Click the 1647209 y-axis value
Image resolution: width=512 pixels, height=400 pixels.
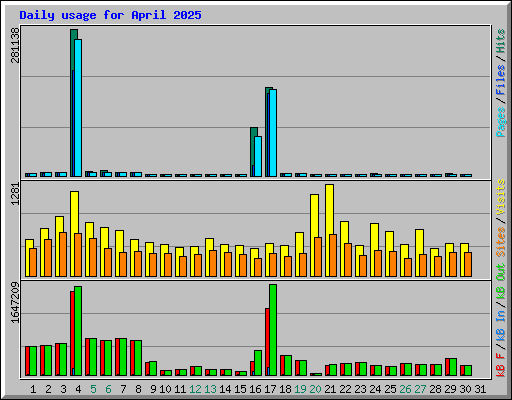(15, 303)
